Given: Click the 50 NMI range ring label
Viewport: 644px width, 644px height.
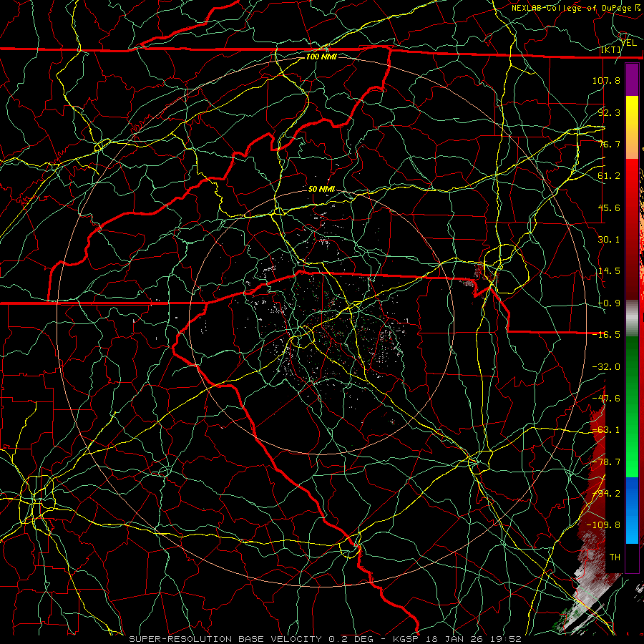Looking at the screenshot, I should pos(321,189).
